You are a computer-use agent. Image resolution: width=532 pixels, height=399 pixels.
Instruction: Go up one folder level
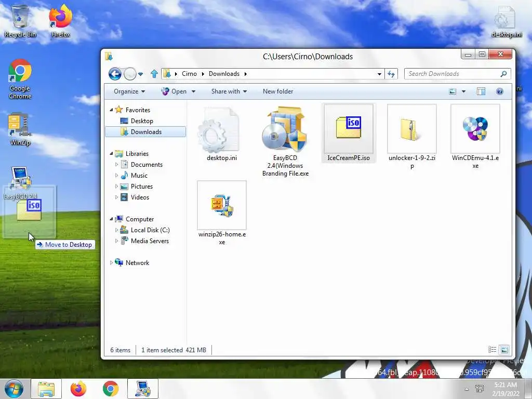154,74
